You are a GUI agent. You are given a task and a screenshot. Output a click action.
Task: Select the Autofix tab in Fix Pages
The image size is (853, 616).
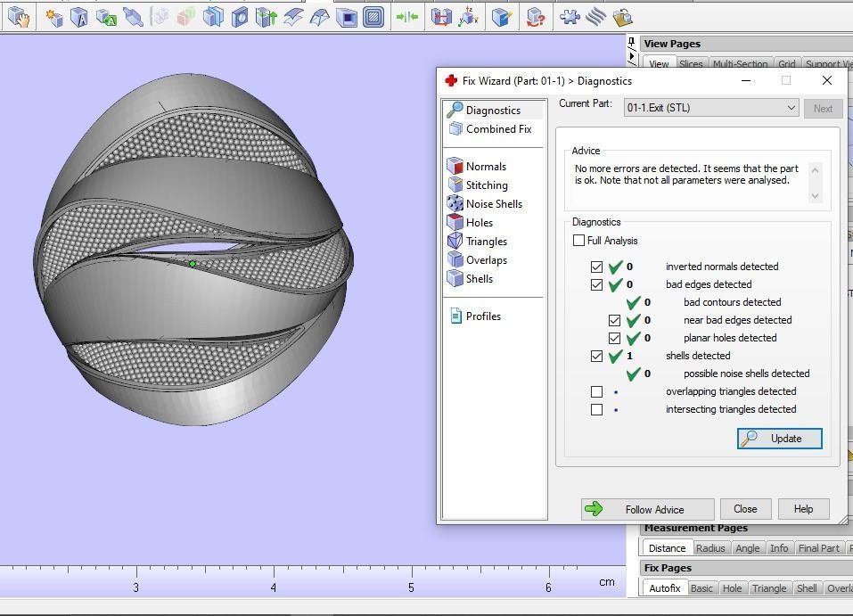(665, 588)
